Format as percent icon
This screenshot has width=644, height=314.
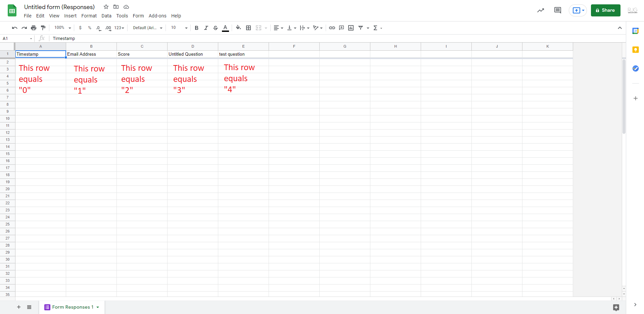point(90,28)
